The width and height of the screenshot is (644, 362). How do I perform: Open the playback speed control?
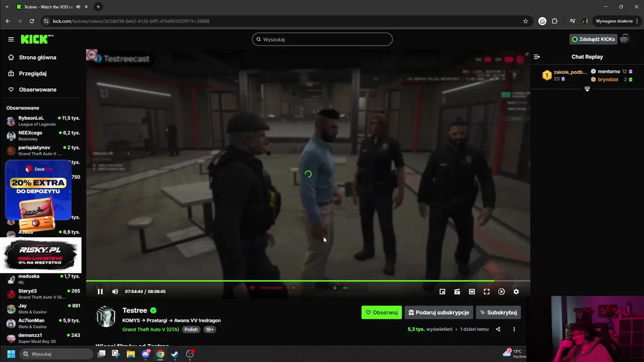point(501,292)
